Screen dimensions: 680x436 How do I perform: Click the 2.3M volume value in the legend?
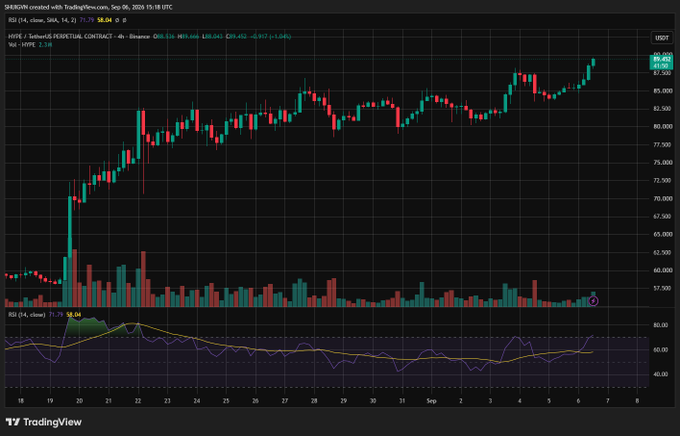[46, 45]
